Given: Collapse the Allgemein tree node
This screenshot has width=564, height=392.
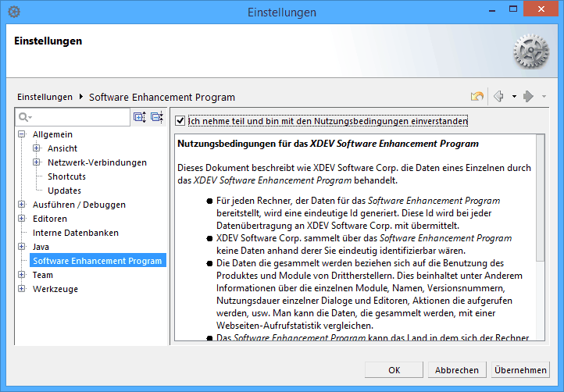Looking at the screenshot, I should [22, 134].
